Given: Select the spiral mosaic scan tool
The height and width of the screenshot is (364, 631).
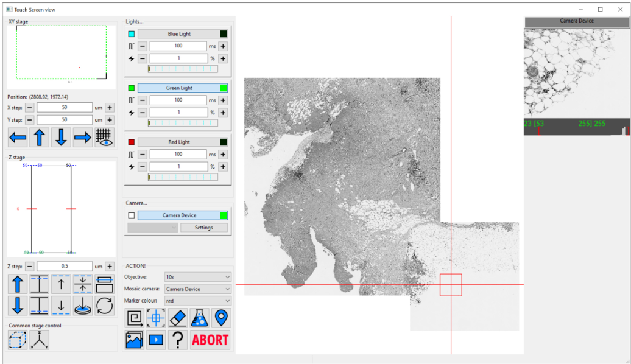Looking at the screenshot, I should coord(135,318).
